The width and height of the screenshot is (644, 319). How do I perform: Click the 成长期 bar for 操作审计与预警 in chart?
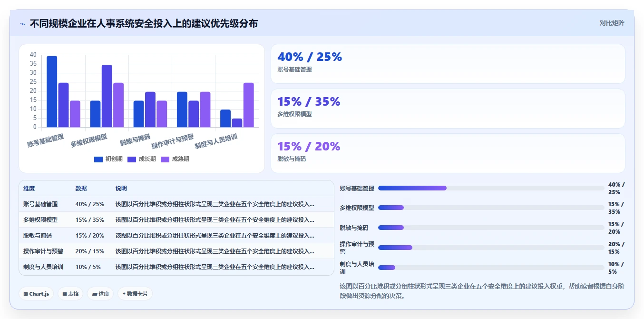[194, 114]
